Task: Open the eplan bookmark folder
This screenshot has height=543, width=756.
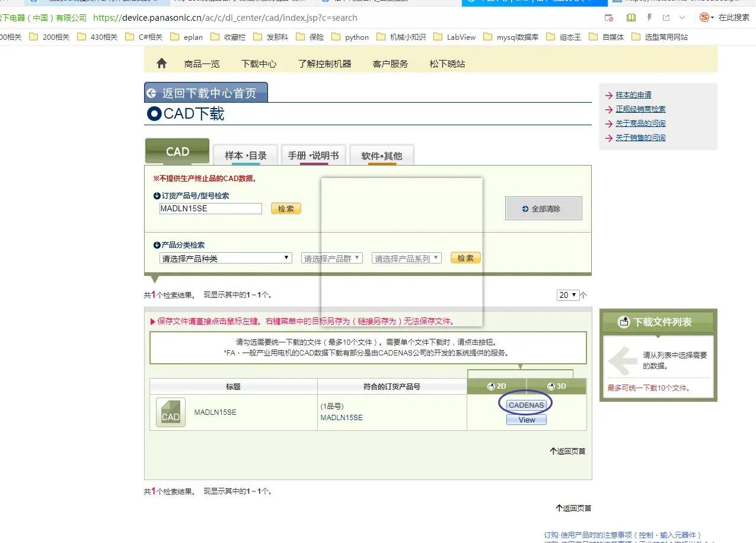Action: (x=186, y=37)
